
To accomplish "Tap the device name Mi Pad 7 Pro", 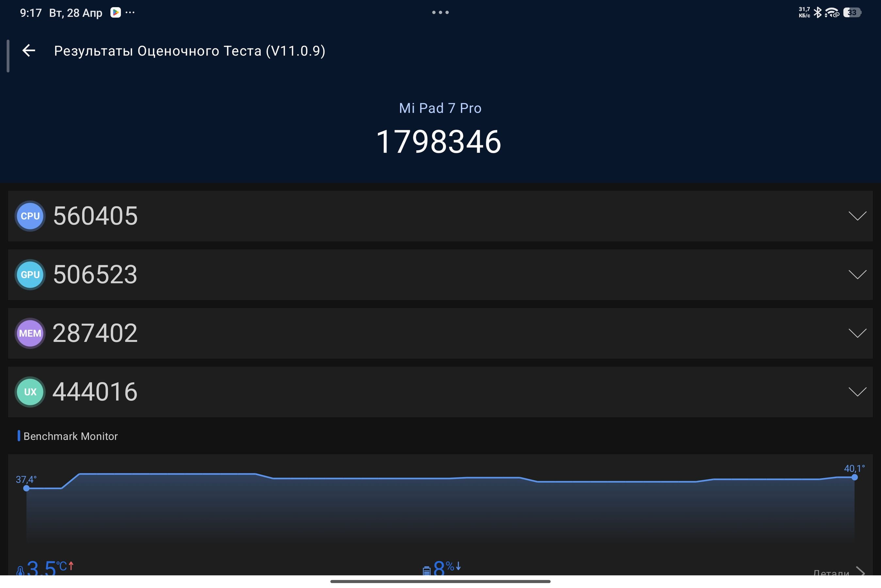I will 440,108.
